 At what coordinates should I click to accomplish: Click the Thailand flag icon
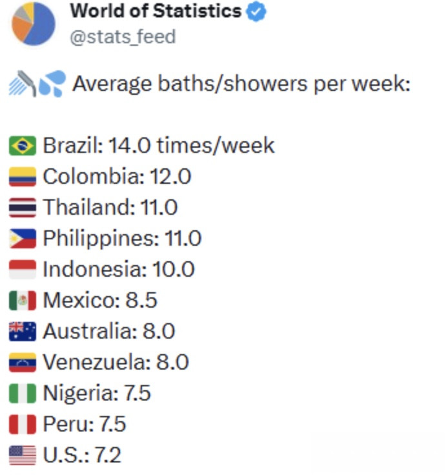(23, 208)
